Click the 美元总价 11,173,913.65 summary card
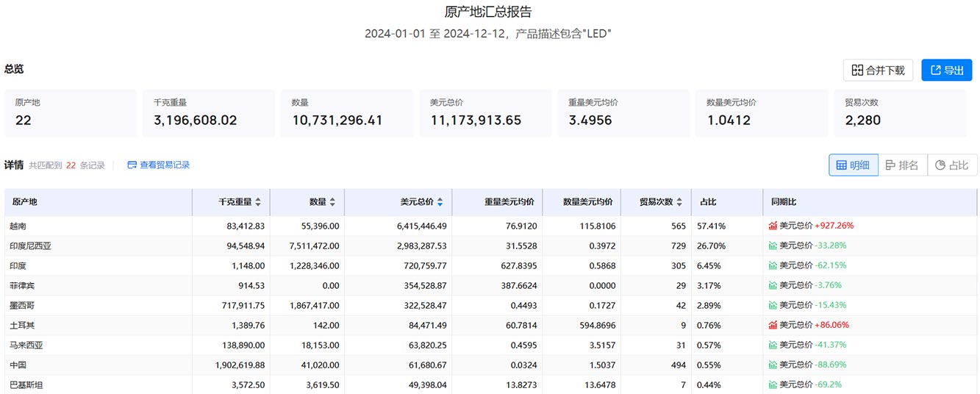 click(x=485, y=113)
